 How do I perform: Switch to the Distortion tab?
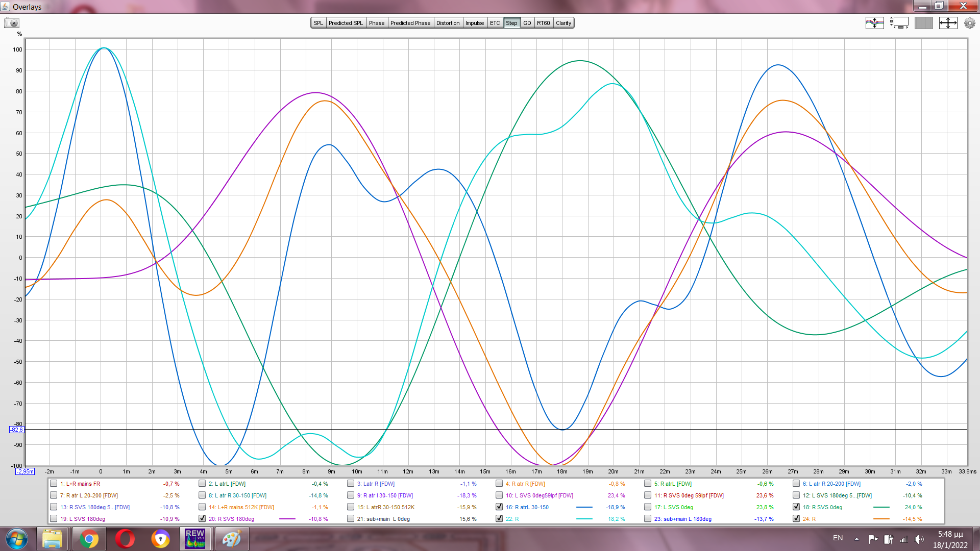(x=448, y=23)
